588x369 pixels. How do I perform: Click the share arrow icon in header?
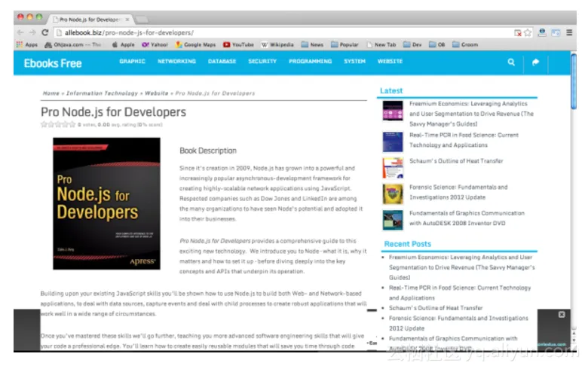(x=536, y=63)
